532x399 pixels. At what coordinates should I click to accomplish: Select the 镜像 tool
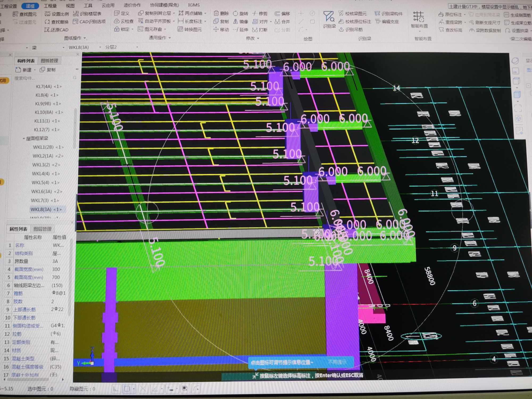tap(241, 22)
